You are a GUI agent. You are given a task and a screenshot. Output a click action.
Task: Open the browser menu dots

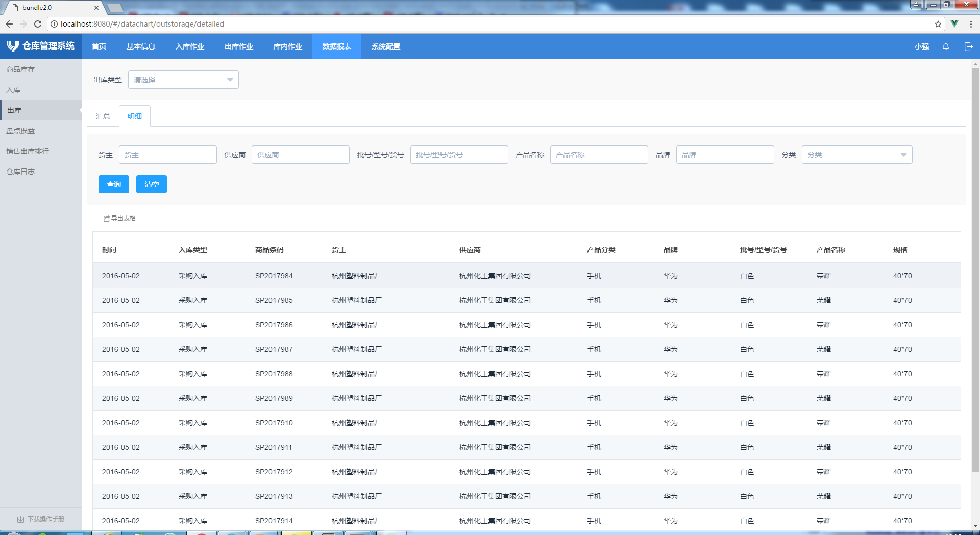[x=971, y=24]
